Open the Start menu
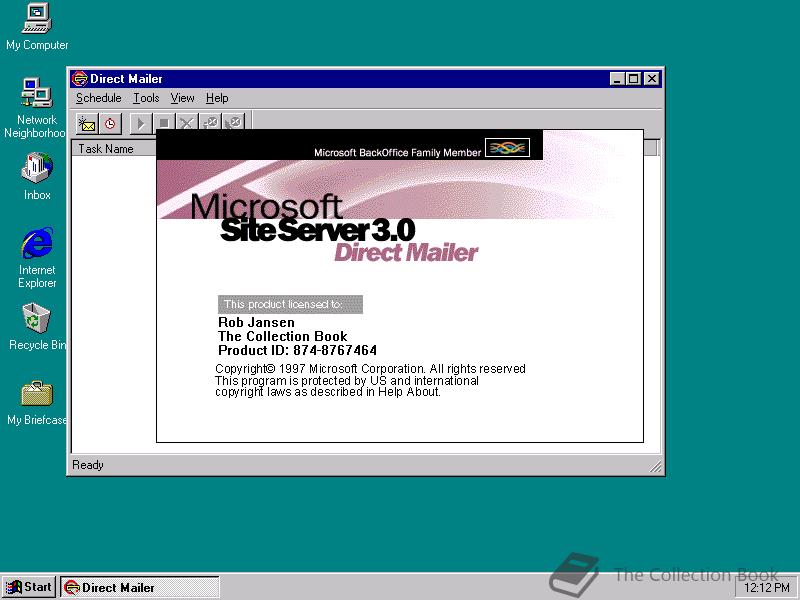 [29, 587]
